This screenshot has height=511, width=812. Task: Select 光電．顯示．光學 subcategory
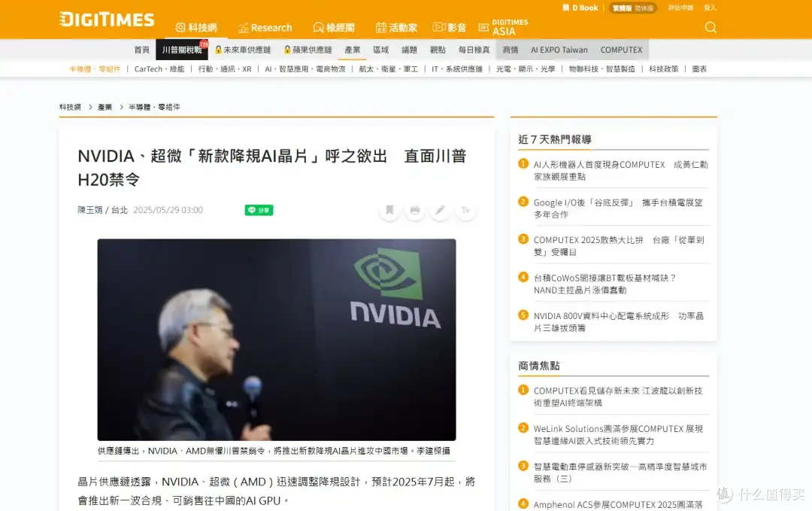[526, 69]
